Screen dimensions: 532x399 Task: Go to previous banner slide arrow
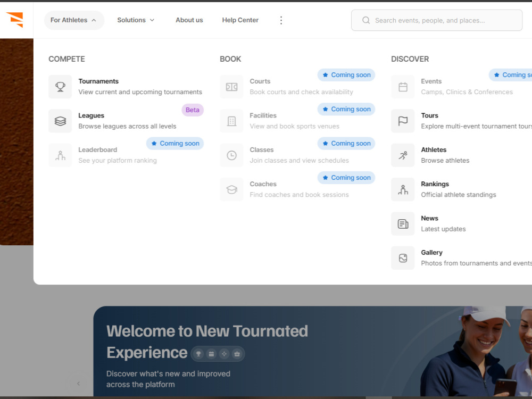(78, 384)
